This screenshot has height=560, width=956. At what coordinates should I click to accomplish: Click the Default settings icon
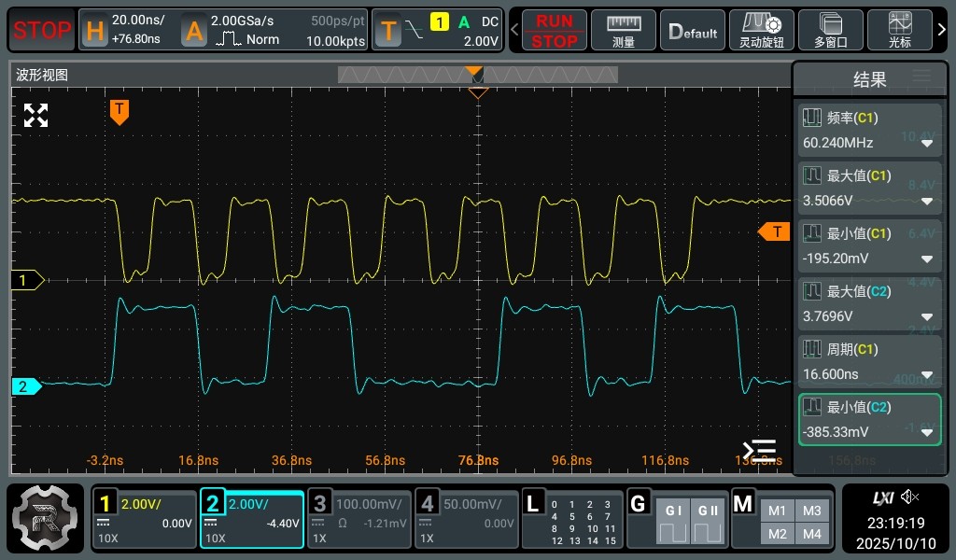[x=693, y=31]
